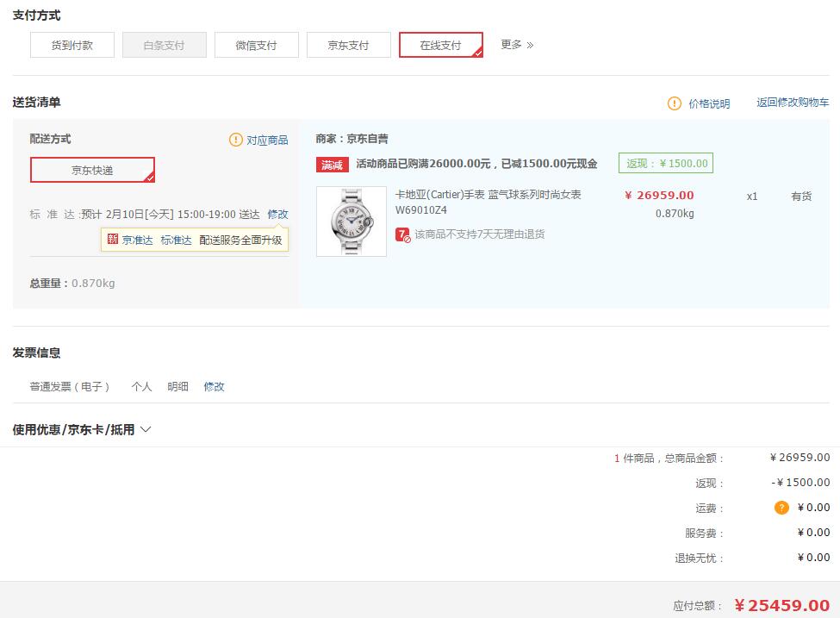
Task: Choose 京东支付 payment method
Action: tap(349, 45)
